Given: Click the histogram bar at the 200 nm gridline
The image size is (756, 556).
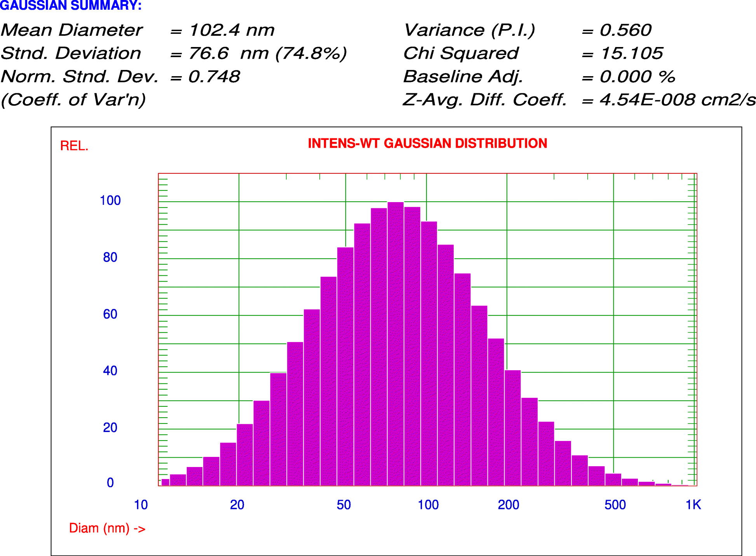Looking at the screenshot, I should point(513,428).
